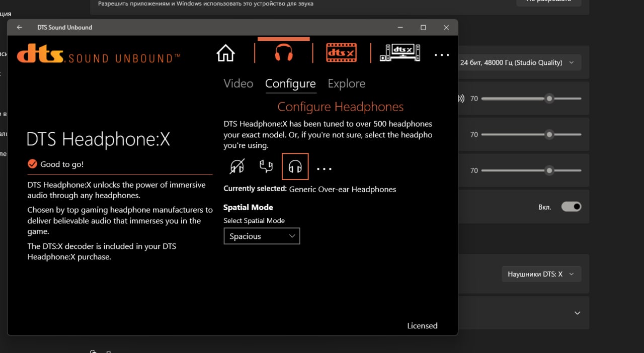Screen dimensions: 644x353
Task: Click the Good to go! status text
Action: click(x=62, y=164)
